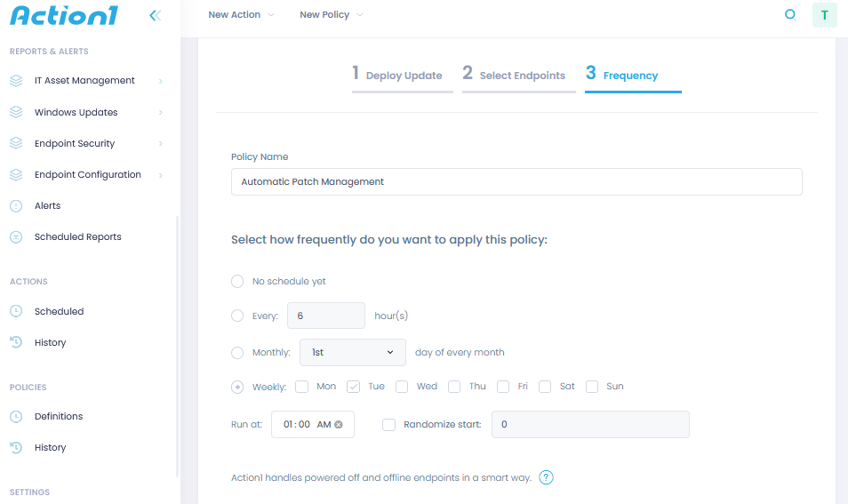Viewport: 848px width, 504px height.
Task: Check the Sun checkbox
Action: click(592, 387)
